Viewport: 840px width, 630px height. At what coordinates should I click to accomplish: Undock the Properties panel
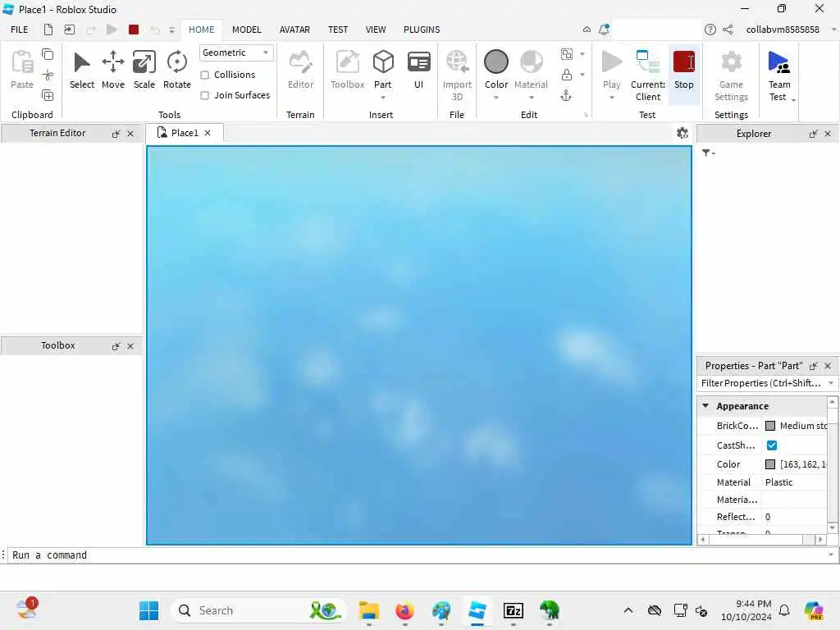[813, 366]
